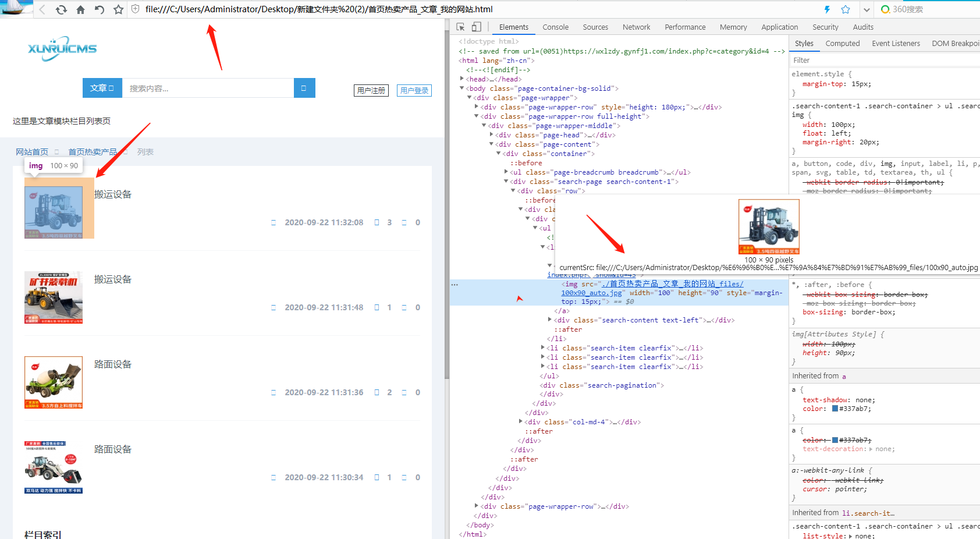
Task: Reload the page with the refresh icon
Action: [x=61, y=9]
